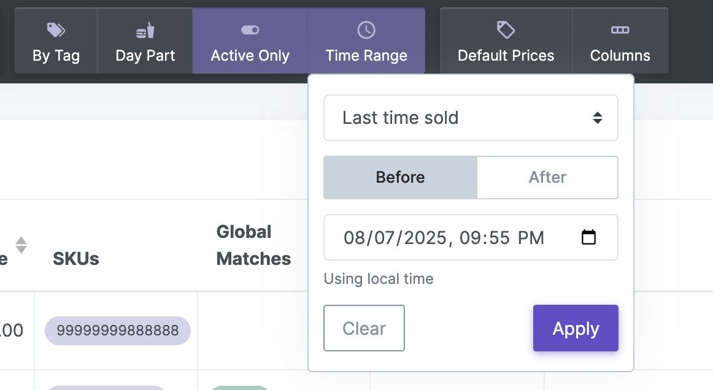This screenshot has width=713, height=390.
Task: Click the SKUs column header
Action: point(76,259)
